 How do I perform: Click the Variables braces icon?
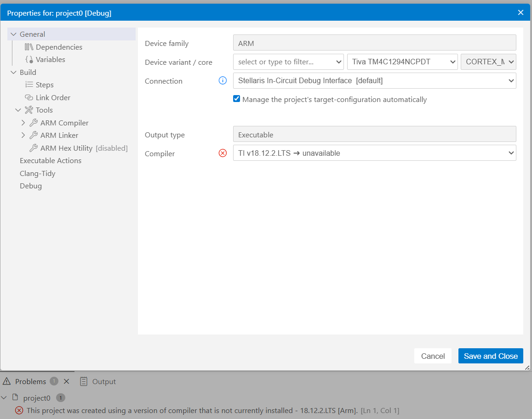29,60
